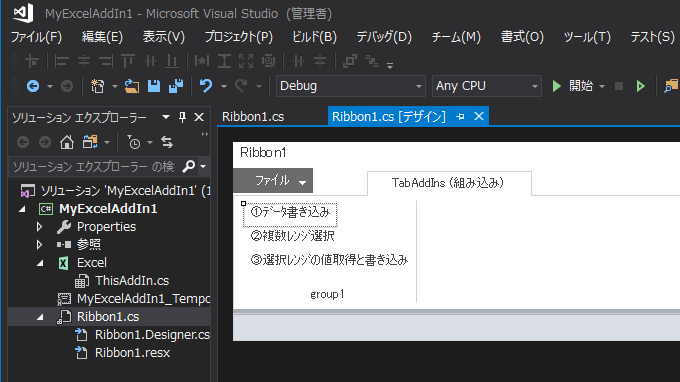Click the Home icon in Solution Explorer
The height and width of the screenshot is (382, 680).
tap(66, 142)
